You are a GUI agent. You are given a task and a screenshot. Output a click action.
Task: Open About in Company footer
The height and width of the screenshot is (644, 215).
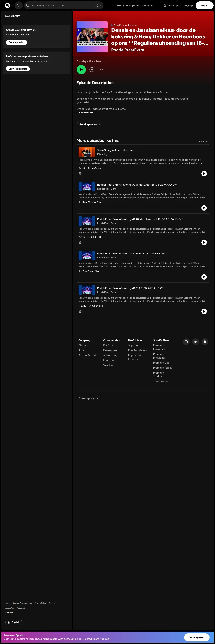coord(82,346)
